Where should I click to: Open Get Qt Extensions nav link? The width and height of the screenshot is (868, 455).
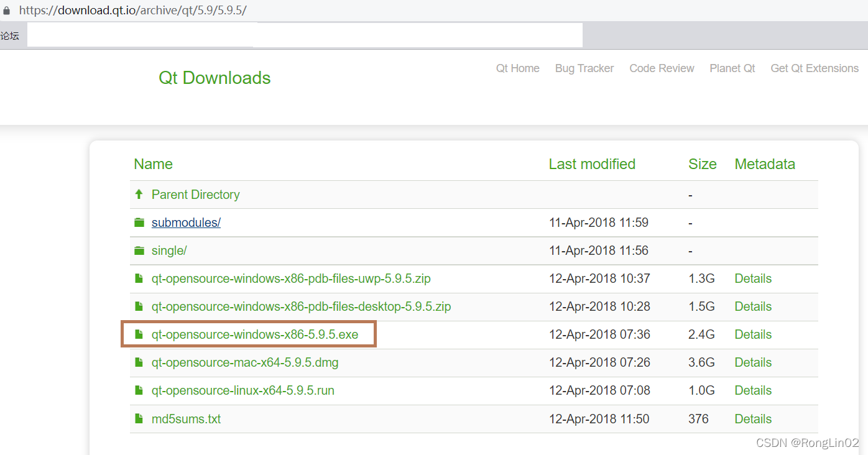click(815, 68)
